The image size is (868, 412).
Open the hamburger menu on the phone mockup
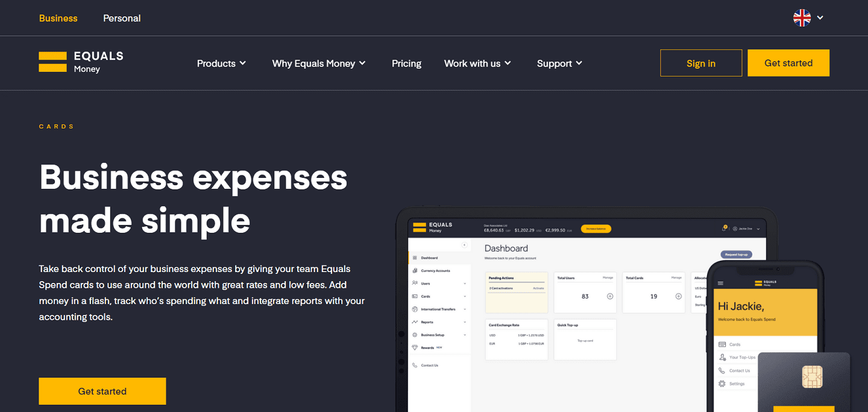tap(720, 282)
